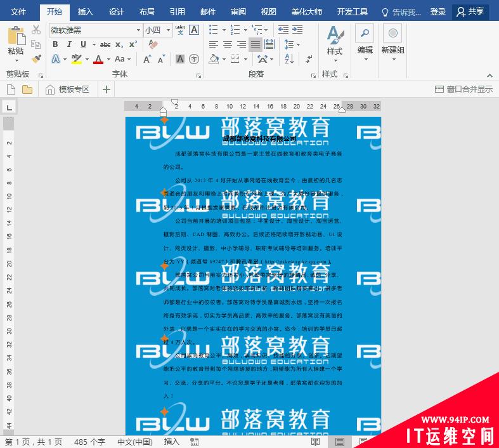Toggle Underline formatting
Viewport: 499px width, 448px height.
[x=83, y=44]
